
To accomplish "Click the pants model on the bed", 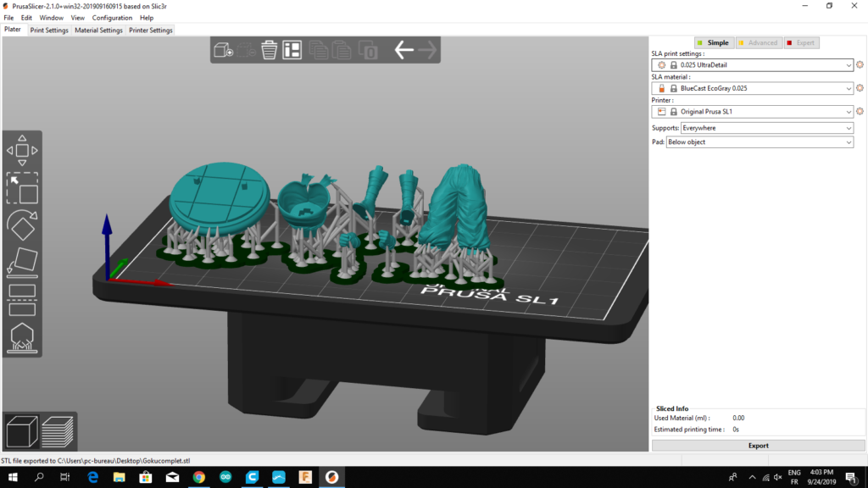I will (x=455, y=208).
